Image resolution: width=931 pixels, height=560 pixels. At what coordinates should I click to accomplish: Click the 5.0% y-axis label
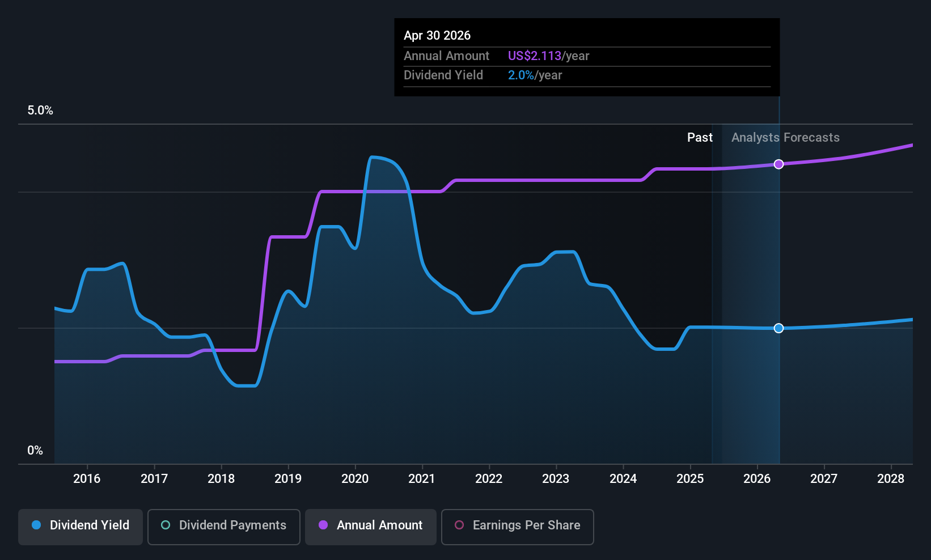coord(40,111)
